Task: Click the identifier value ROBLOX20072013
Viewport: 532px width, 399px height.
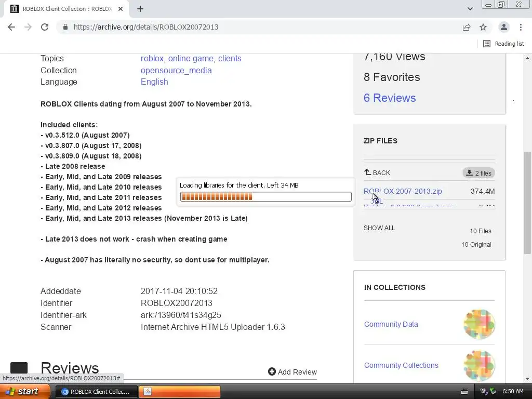Action: [177, 303]
